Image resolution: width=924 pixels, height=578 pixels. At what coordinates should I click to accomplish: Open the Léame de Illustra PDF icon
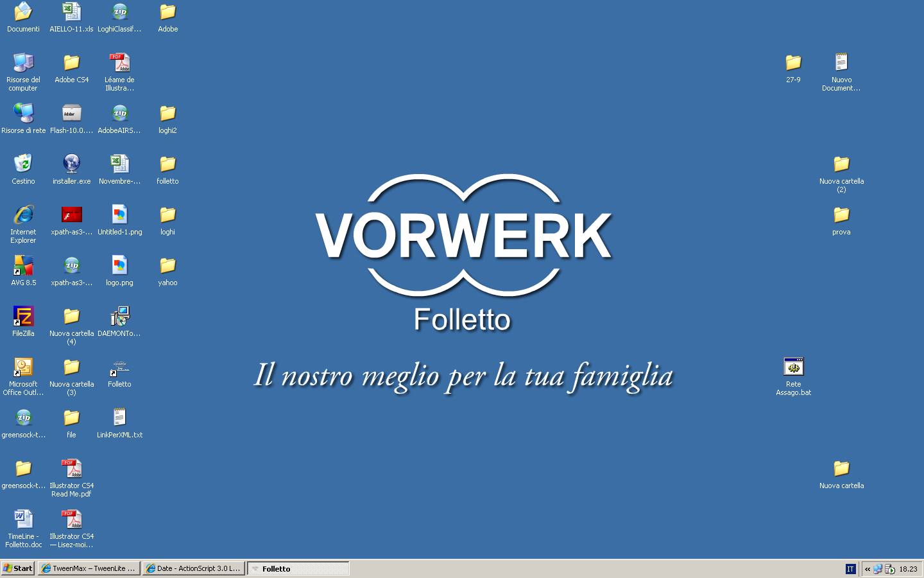(119, 62)
